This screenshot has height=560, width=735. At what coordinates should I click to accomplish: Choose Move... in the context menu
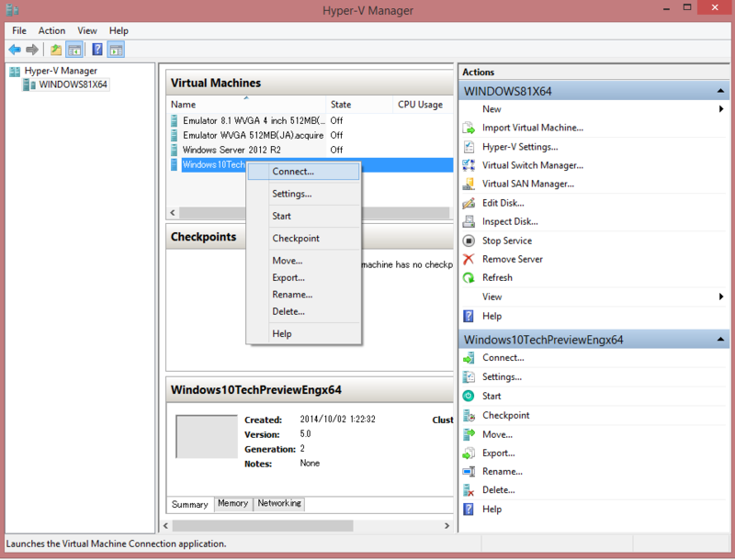coord(304,261)
